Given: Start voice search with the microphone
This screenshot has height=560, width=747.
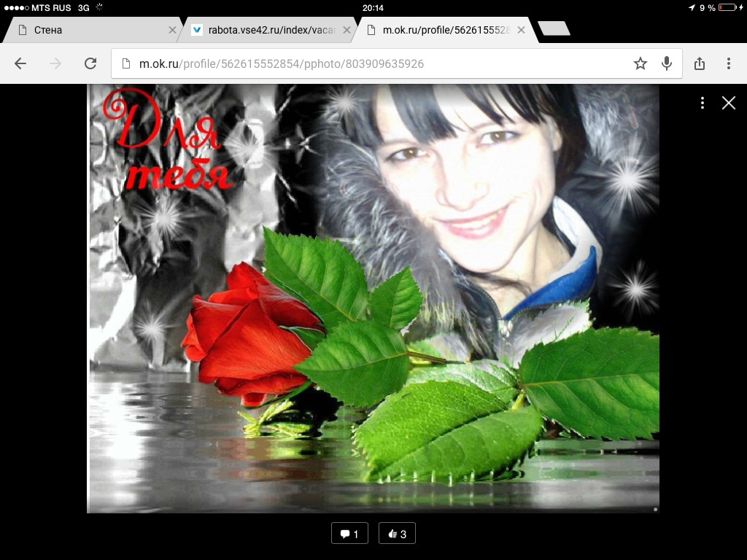Looking at the screenshot, I should [x=666, y=64].
